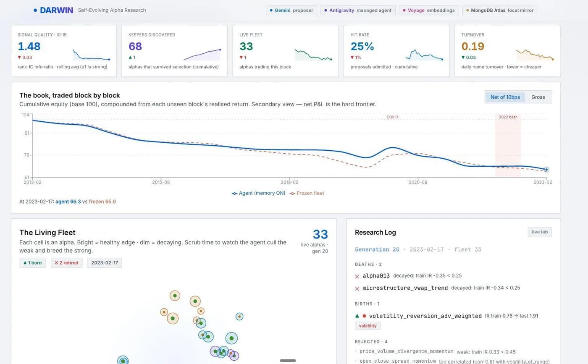The width and height of the screenshot is (588, 364).
Task: Click the gray scrub handle below the fleet
Action: (x=288, y=360)
